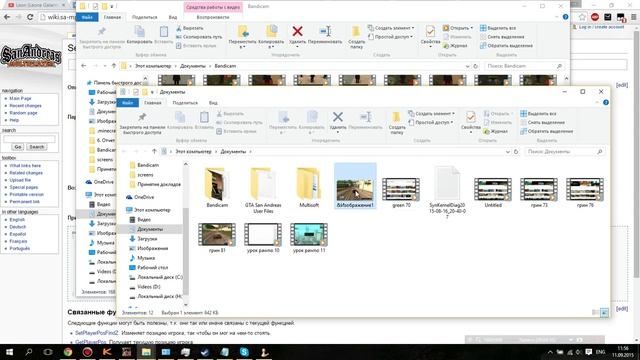Switch to large thumbnails view in status bar

[604, 313]
